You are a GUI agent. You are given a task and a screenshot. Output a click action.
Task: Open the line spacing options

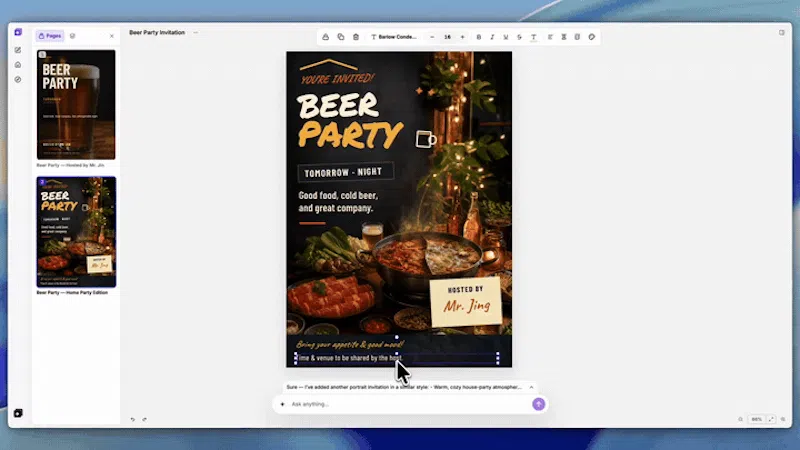tap(564, 37)
